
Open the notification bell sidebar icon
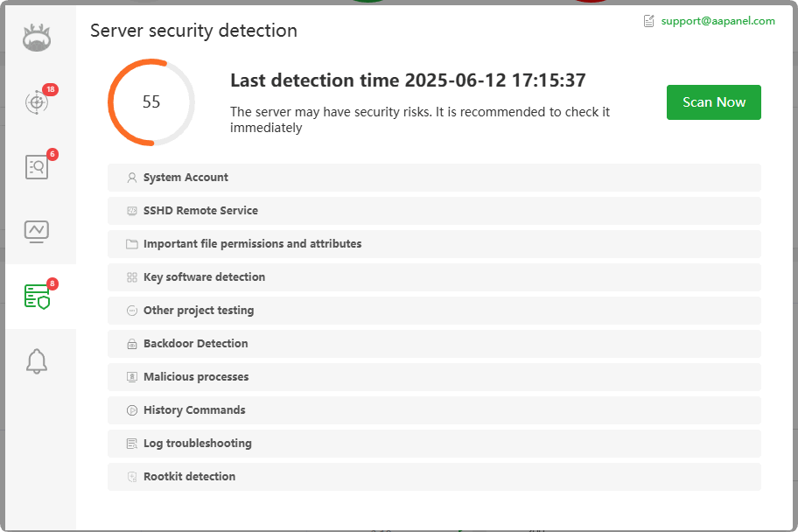(37, 360)
